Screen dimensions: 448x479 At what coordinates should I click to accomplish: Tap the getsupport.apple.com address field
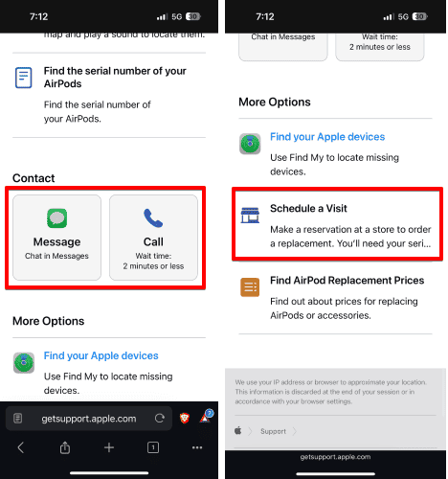tap(89, 419)
